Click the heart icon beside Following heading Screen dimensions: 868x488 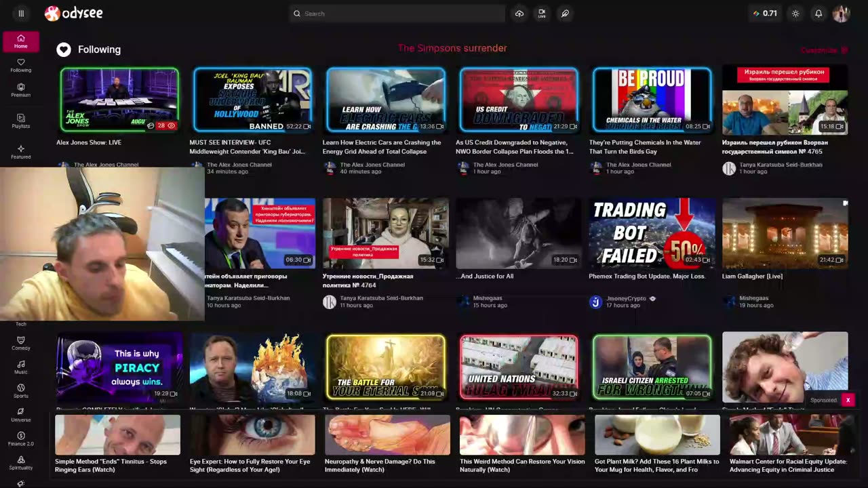64,49
